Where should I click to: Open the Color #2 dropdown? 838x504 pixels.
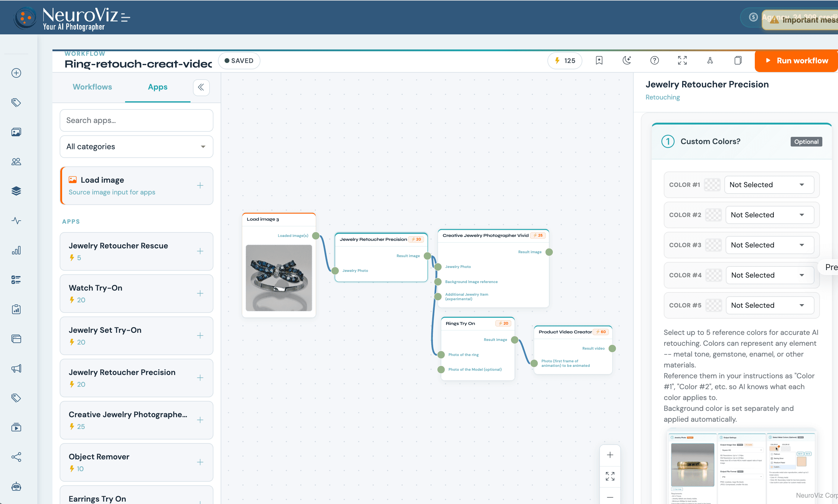(770, 215)
